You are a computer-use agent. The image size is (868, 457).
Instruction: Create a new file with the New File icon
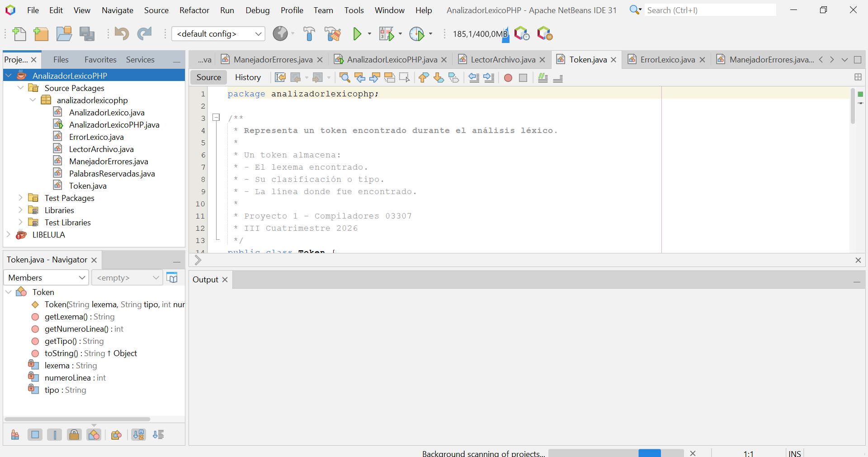point(19,34)
